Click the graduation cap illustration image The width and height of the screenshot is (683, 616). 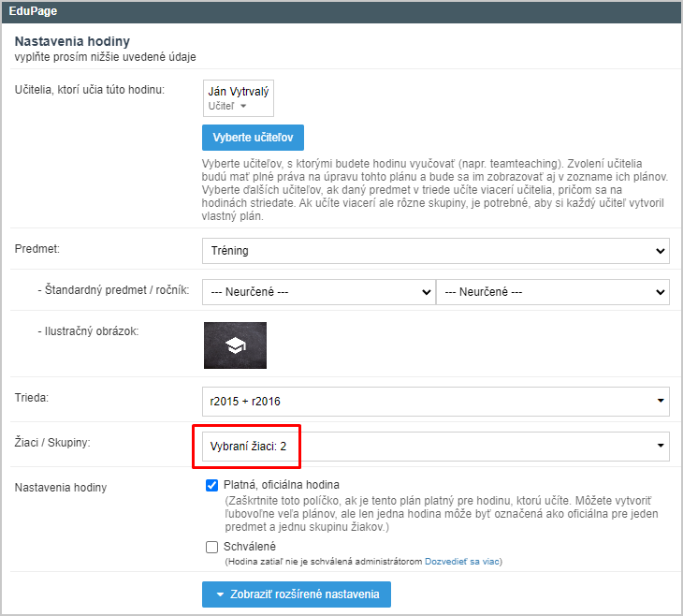235,345
